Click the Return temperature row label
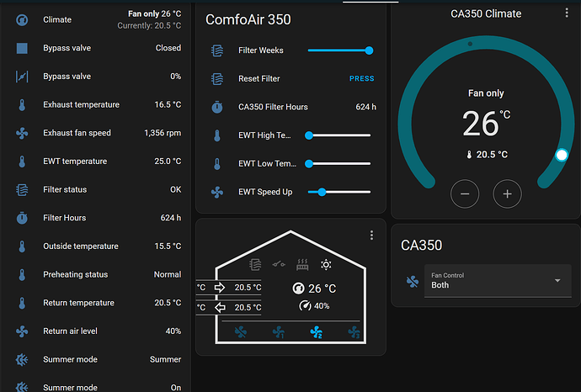 pyautogui.click(x=78, y=303)
